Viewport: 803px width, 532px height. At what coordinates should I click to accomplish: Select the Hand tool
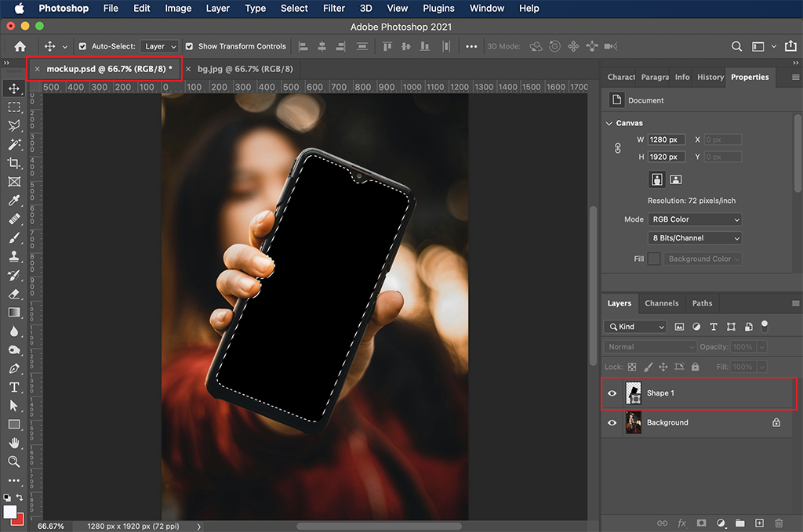pos(14,443)
